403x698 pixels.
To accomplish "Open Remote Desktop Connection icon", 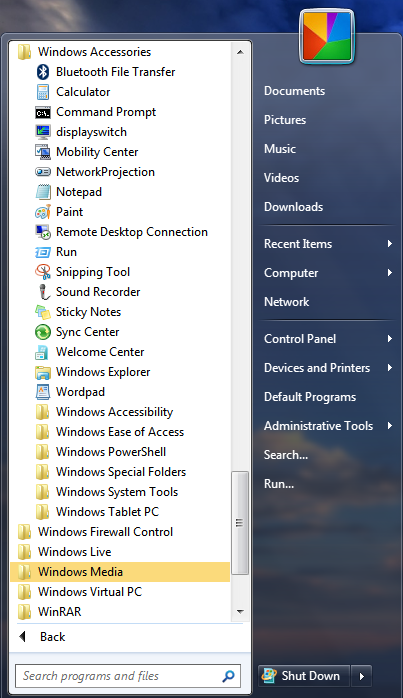I will point(43,232).
